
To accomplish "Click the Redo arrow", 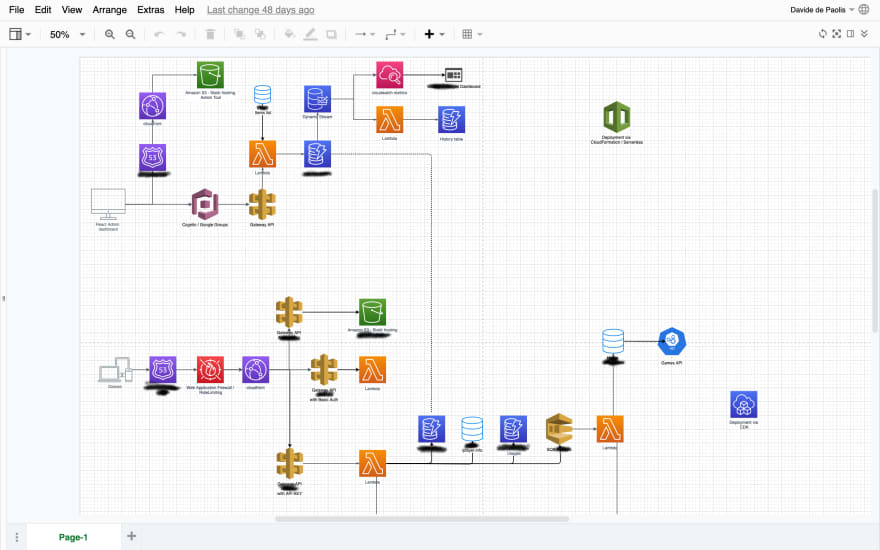I will point(181,34).
